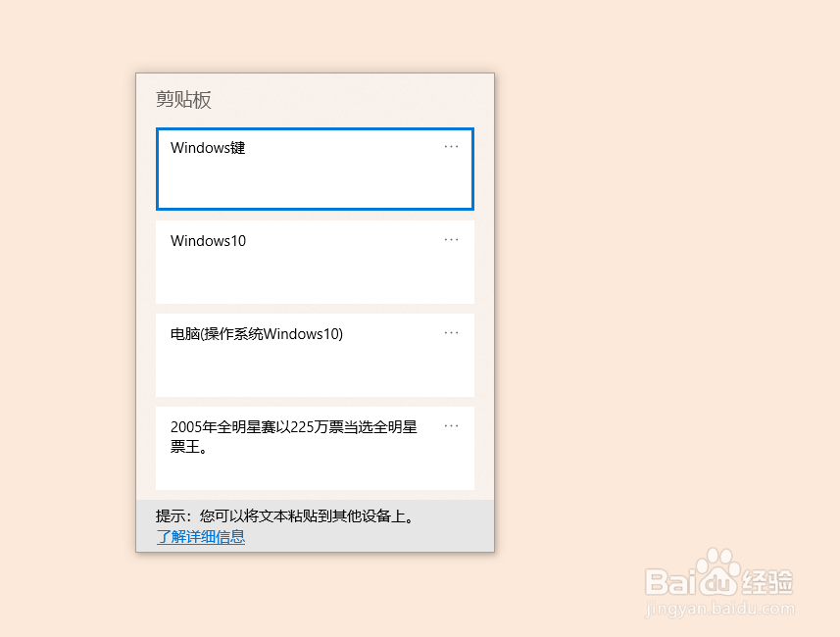Open more options for the "Windows键" clip
This screenshot has width=840, height=637.
451,146
